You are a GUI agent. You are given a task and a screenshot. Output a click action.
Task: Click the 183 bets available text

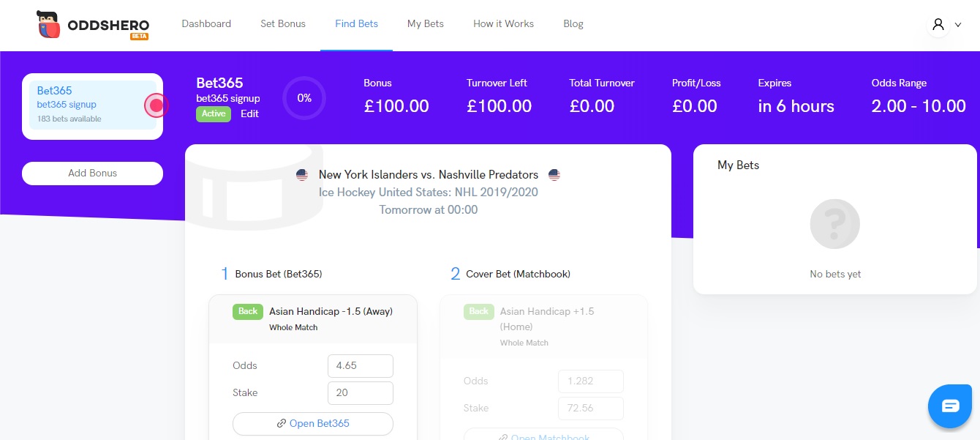[69, 119]
